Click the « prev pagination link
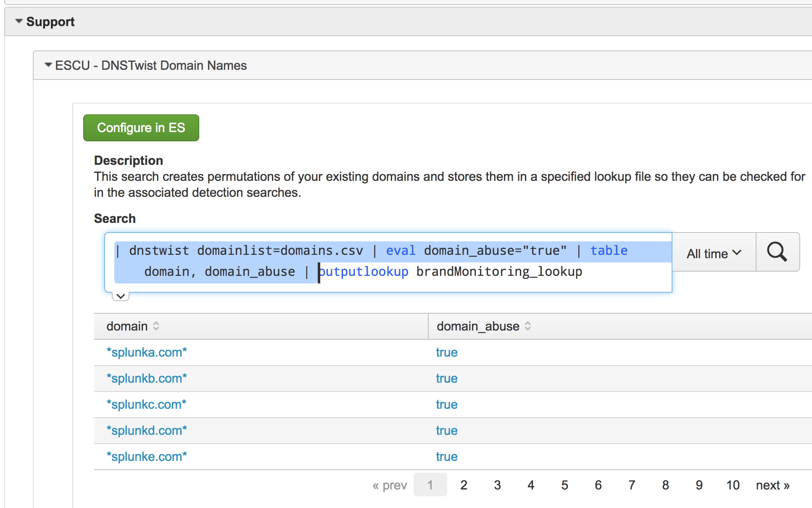 pos(390,485)
